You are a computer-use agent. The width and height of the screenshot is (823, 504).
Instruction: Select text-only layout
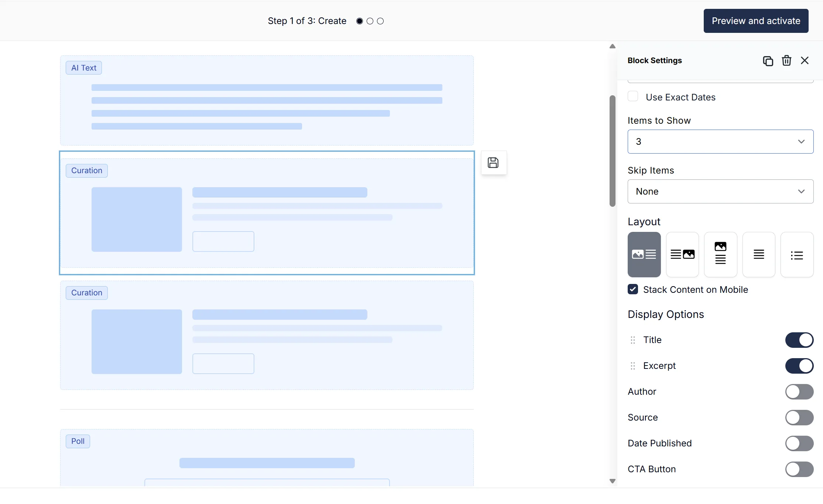tap(759, 254)
